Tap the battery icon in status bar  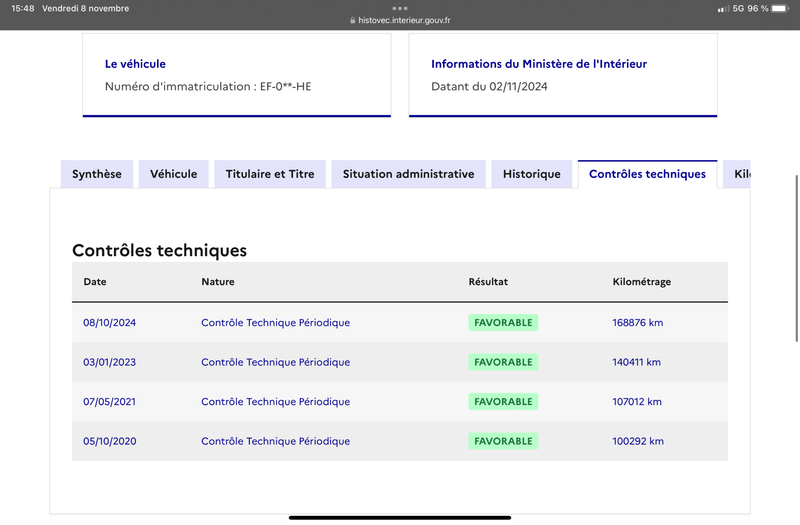780,8
